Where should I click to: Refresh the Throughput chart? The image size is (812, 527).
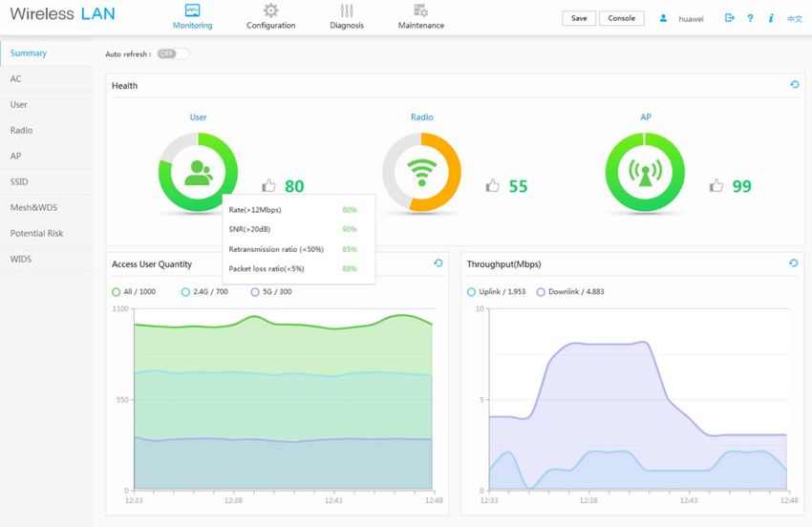coord(793,263)
